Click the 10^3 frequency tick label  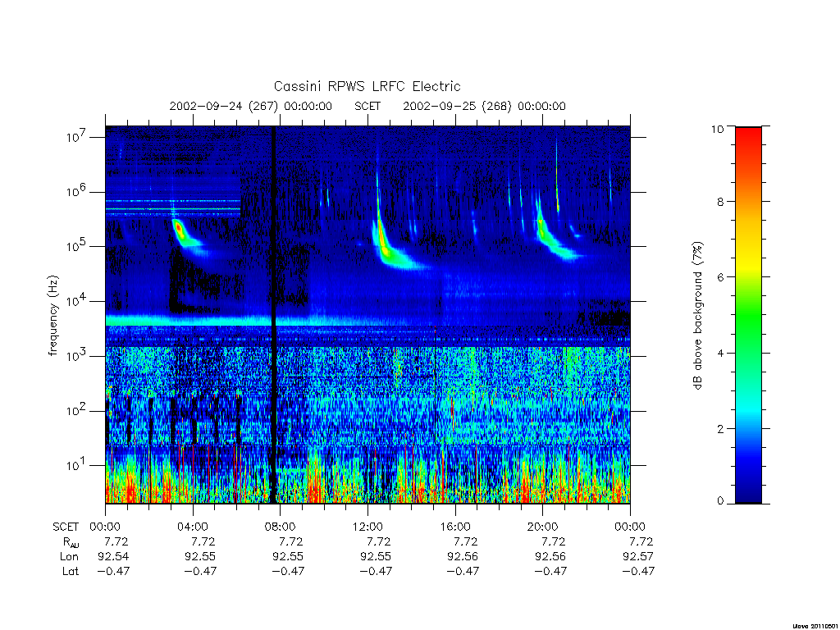[x=76, y=355]
